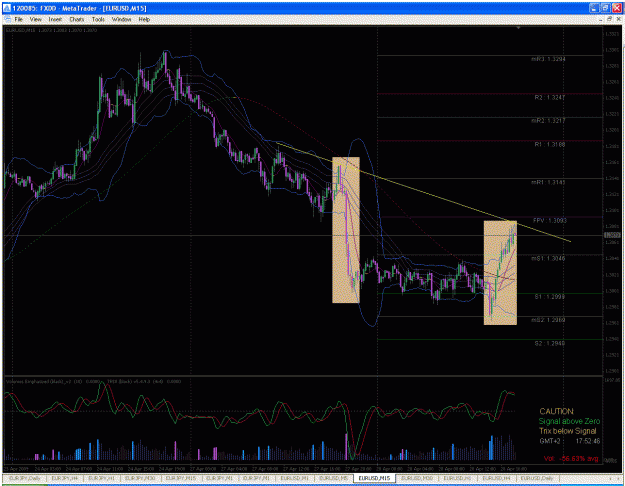This screenshot has height=486, width=625.
Task: Switch to the EURJPY,M15 chart tab
Action: 181,478
